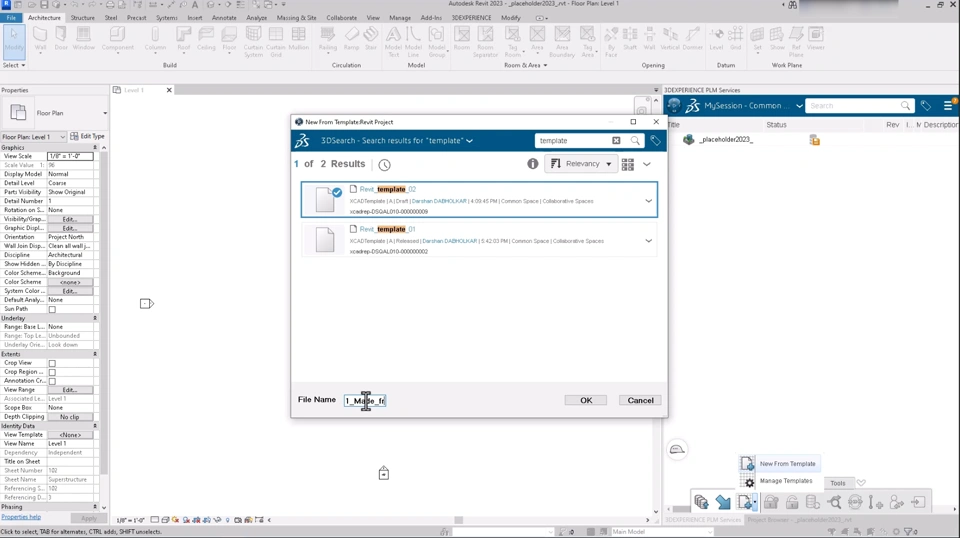Choose New From Template menu entry
This screenshot has height=538, width=960.
[787, 464]
